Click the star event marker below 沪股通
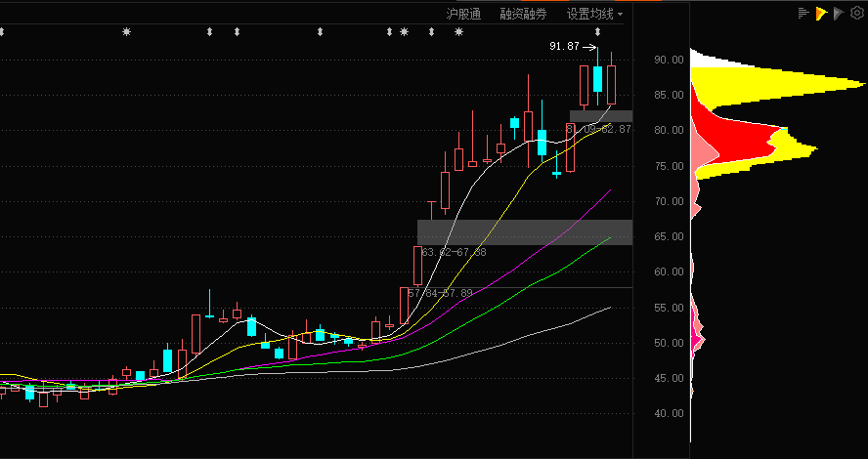 pyautogui.click(x=458, y=31)
